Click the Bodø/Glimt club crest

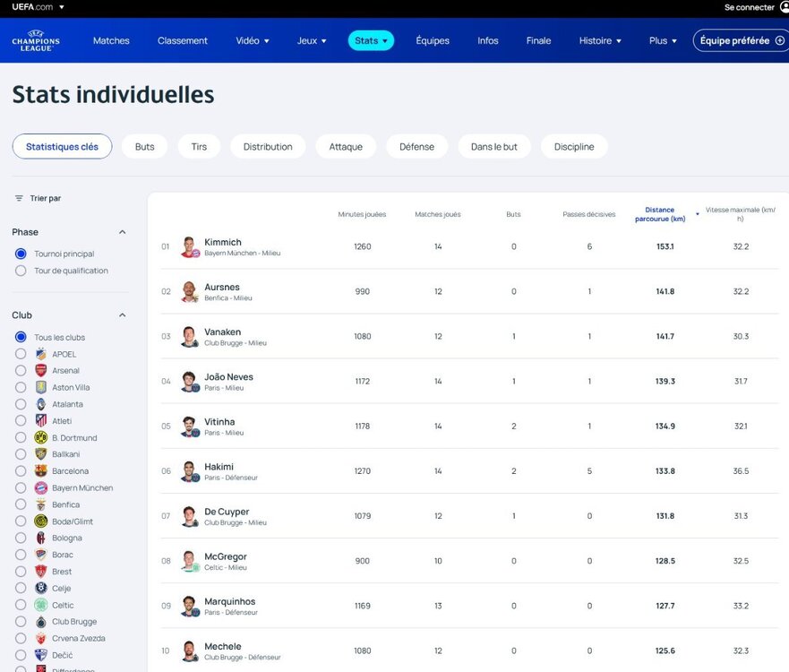pos(41,521)
